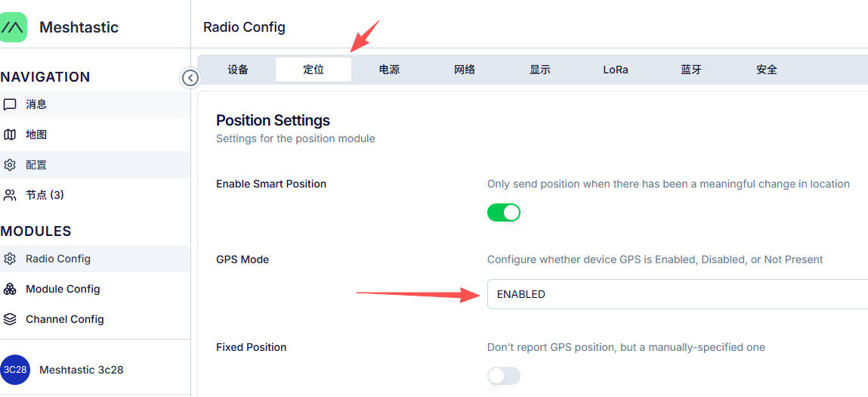868x397 pixels.
Task: Switch to the LoRa tab
Action: [616, 70]
